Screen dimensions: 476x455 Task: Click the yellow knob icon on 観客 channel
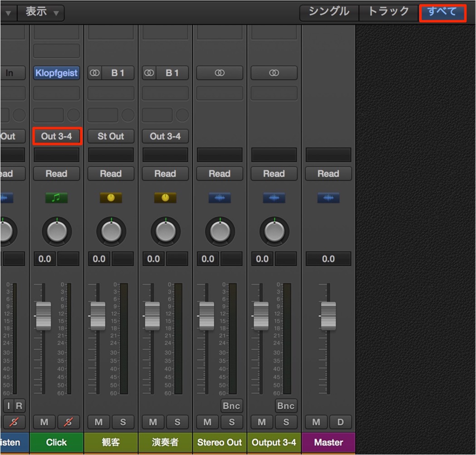(x=111, y=198)
